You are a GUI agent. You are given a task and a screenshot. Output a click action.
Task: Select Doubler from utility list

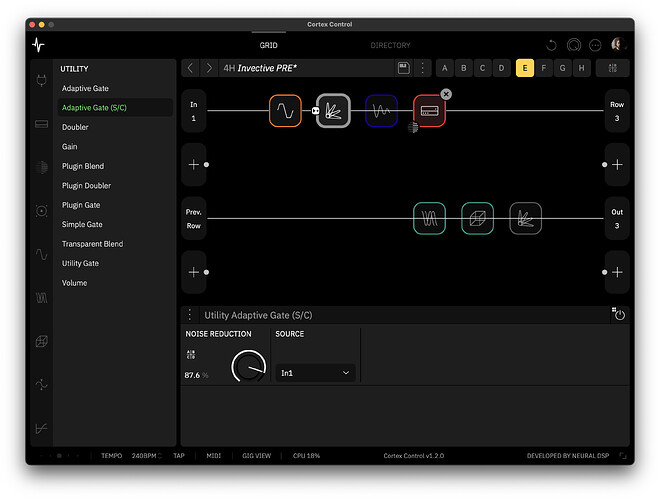[115, 127]
